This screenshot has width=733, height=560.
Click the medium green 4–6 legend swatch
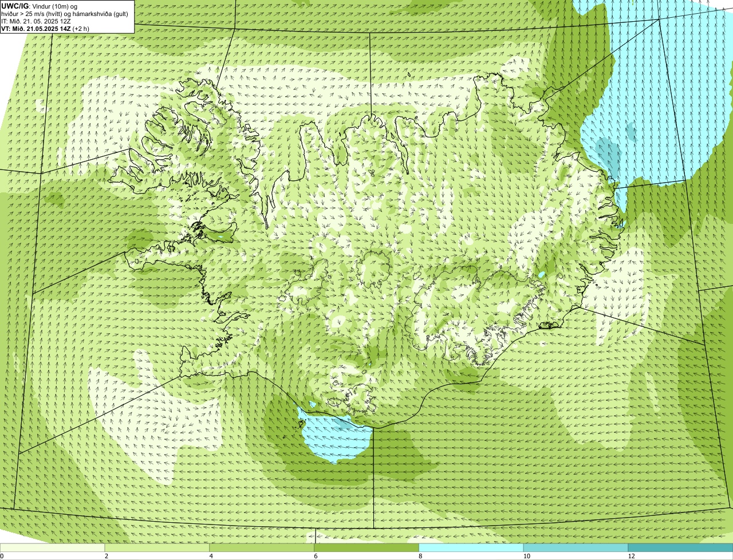pos(262,547)
